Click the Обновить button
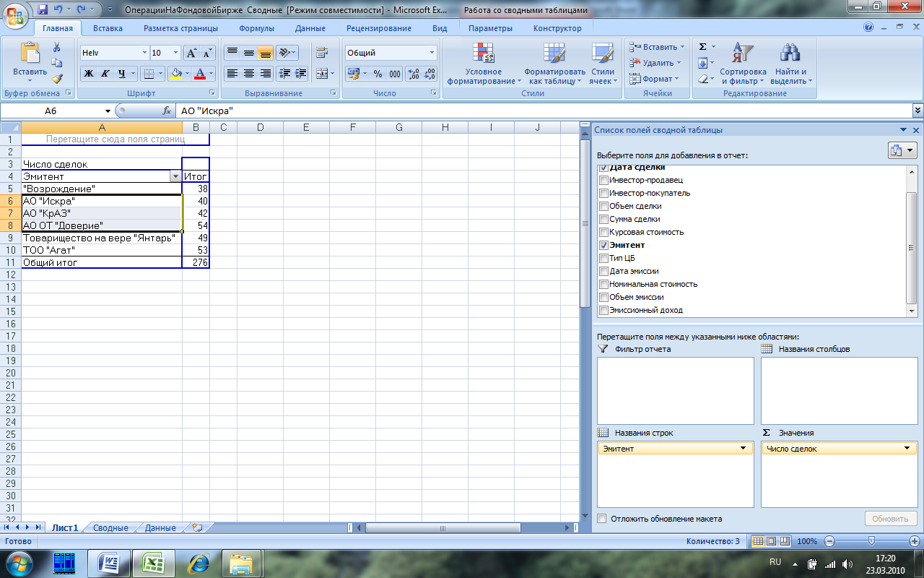The width and height of the screenshot is (924, 578). point(890,519)
